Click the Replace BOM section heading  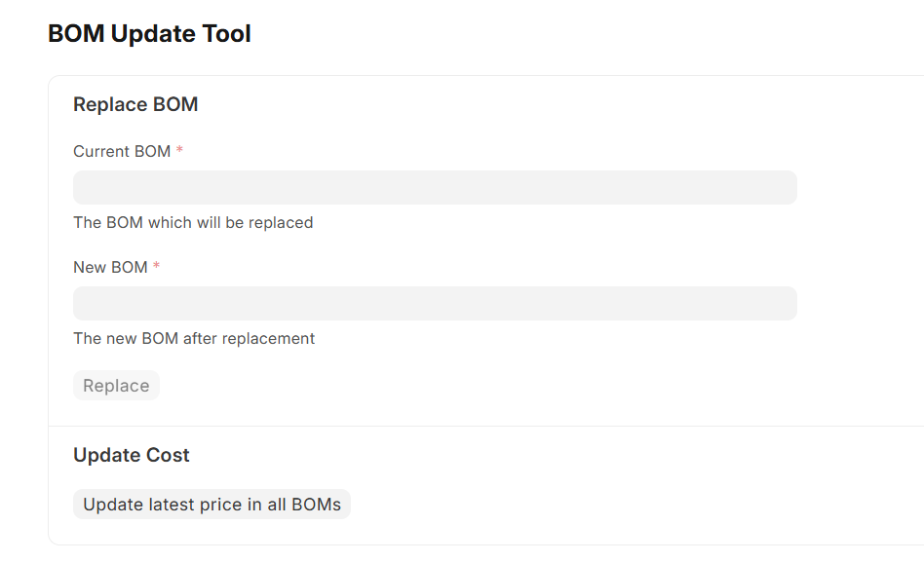pyautogui.click(x=135, y=104)
